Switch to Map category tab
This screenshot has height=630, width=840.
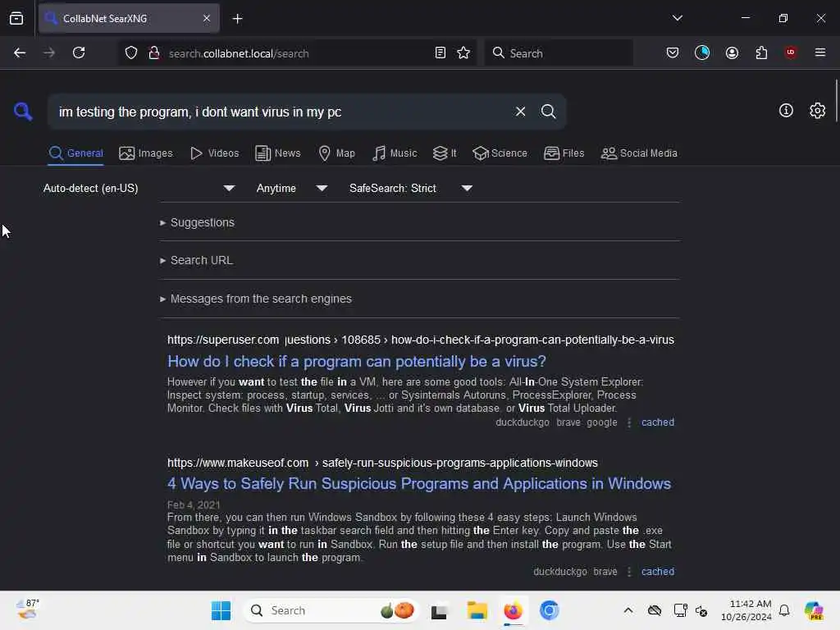pos(336,153)
